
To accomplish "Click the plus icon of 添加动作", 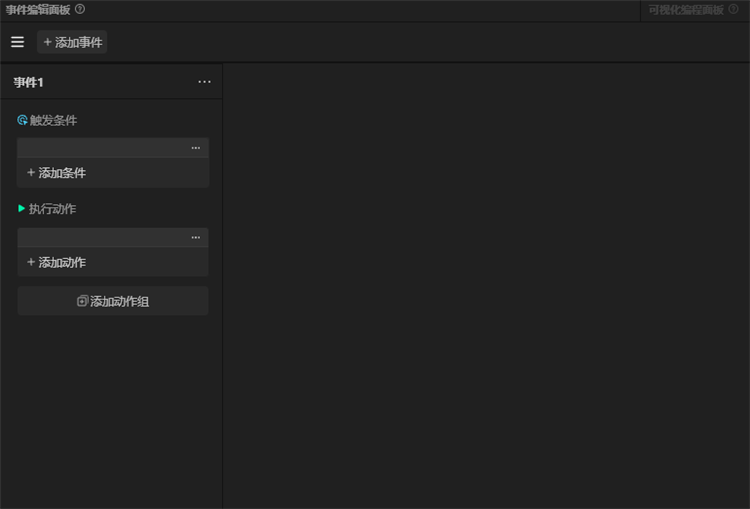I will [31, 262].
